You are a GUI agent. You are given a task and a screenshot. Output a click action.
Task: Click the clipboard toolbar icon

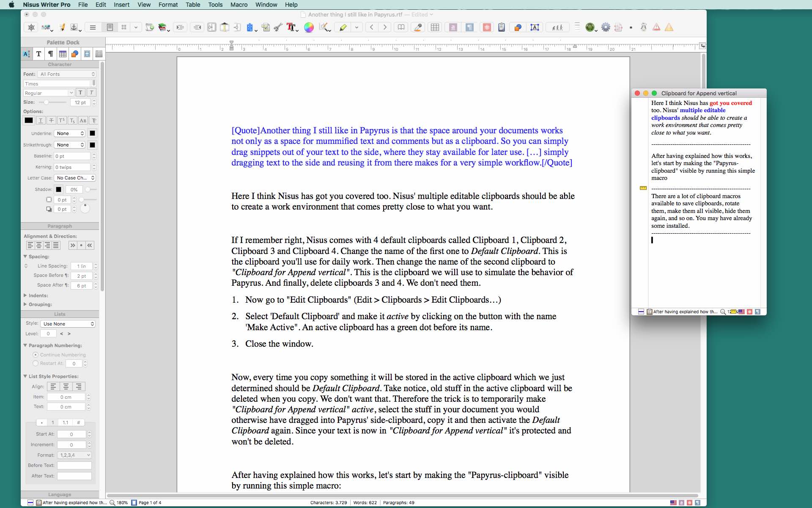(x=501, y=28)
